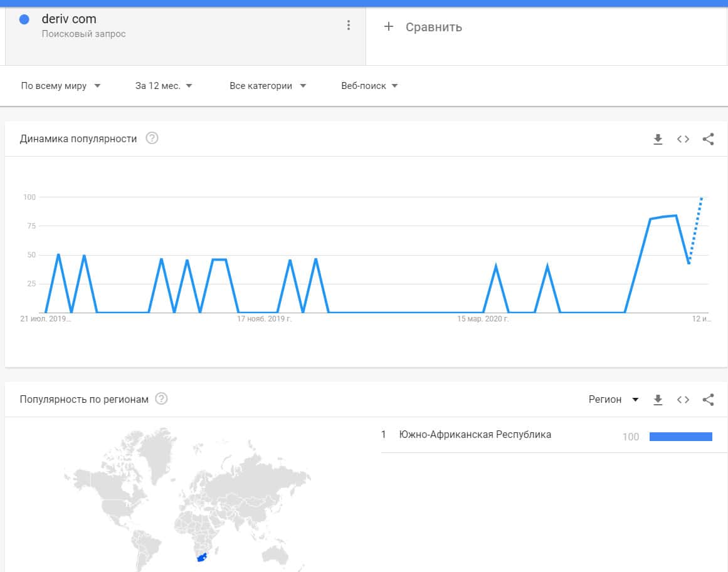Get embed code for regions panel

click(683, 399)
